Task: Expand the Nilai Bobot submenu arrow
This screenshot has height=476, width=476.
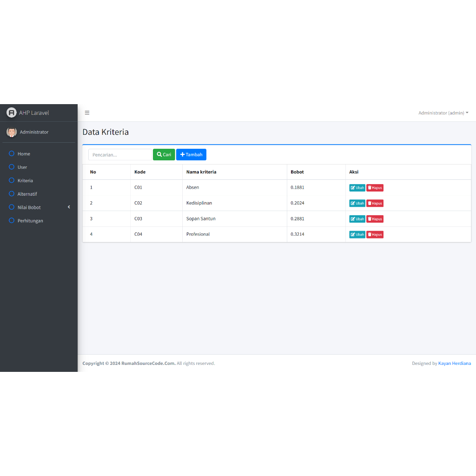Action: [69, 207]
